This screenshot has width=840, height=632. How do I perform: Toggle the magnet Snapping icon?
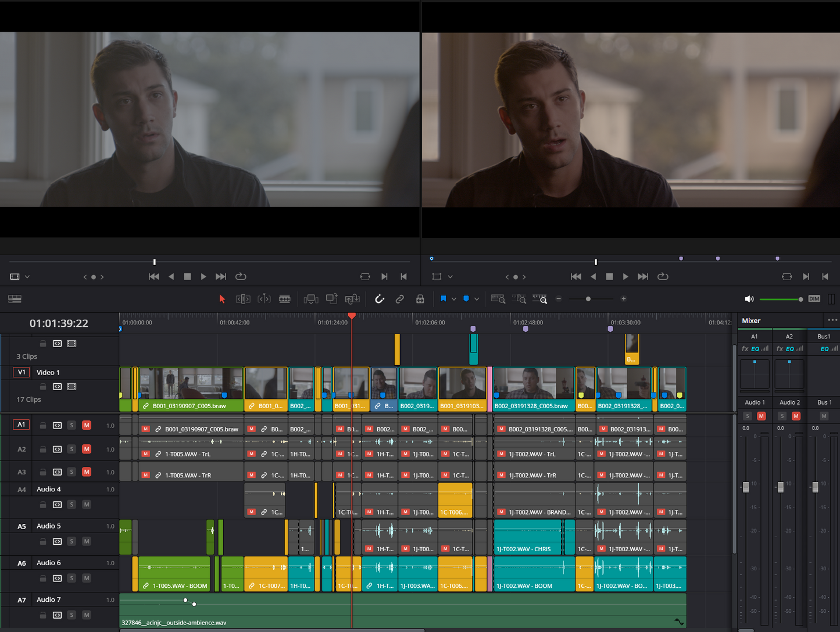click(380, 299)
